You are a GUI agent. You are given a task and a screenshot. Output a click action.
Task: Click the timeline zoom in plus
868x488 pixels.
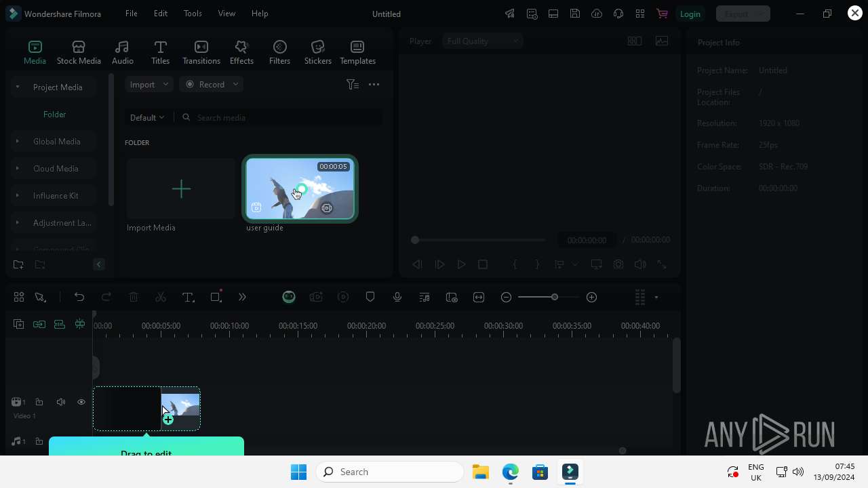[x=591, y=297]
